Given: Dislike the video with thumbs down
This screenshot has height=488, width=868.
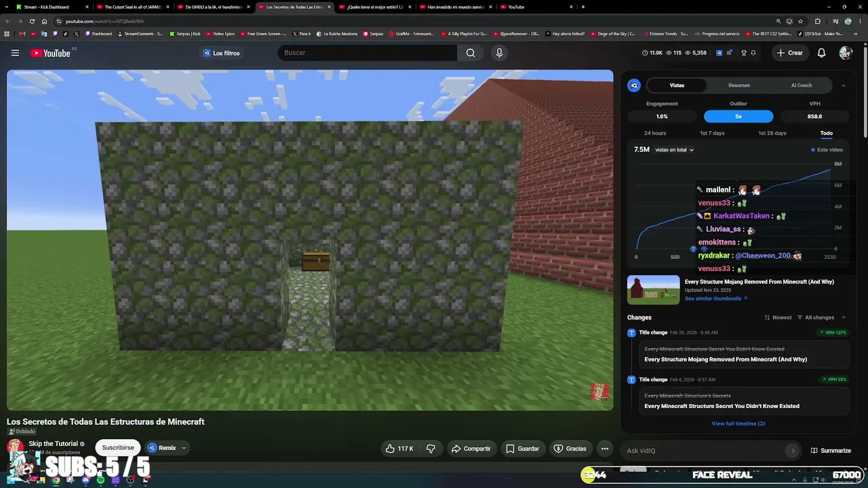Looking at the screenshot, I should pos(431,449).
